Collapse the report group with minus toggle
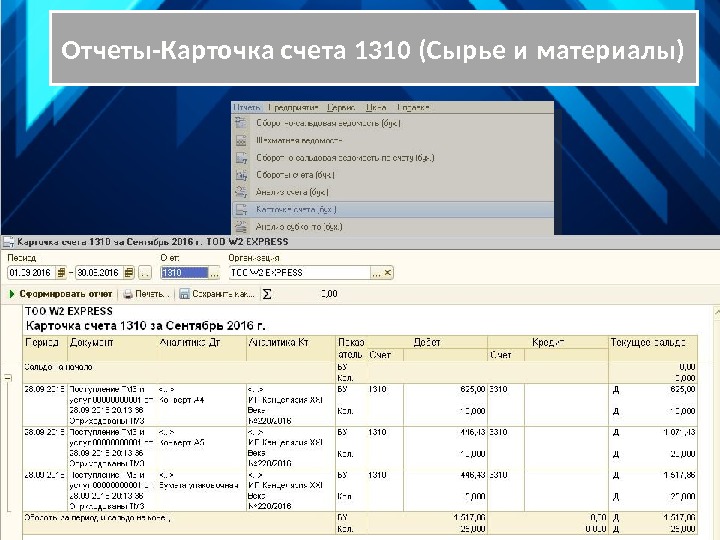Viewport: 720px width, 540px height. click(x=8, y=378)
